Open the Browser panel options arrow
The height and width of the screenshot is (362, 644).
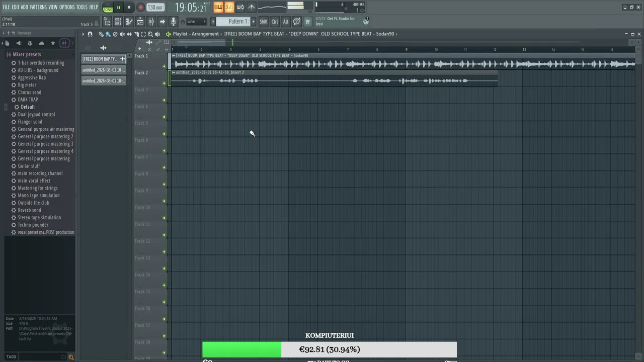click(x=4, y=33)
